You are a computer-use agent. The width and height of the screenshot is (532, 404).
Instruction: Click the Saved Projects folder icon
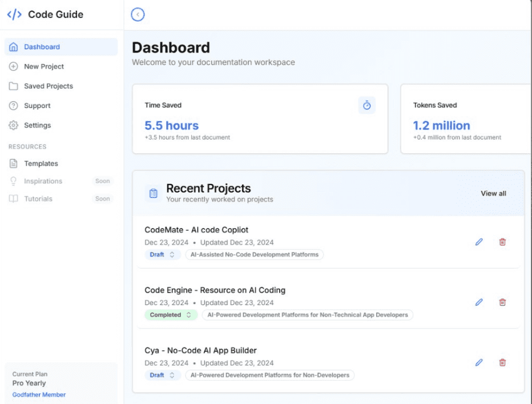[x=13, y=86]
